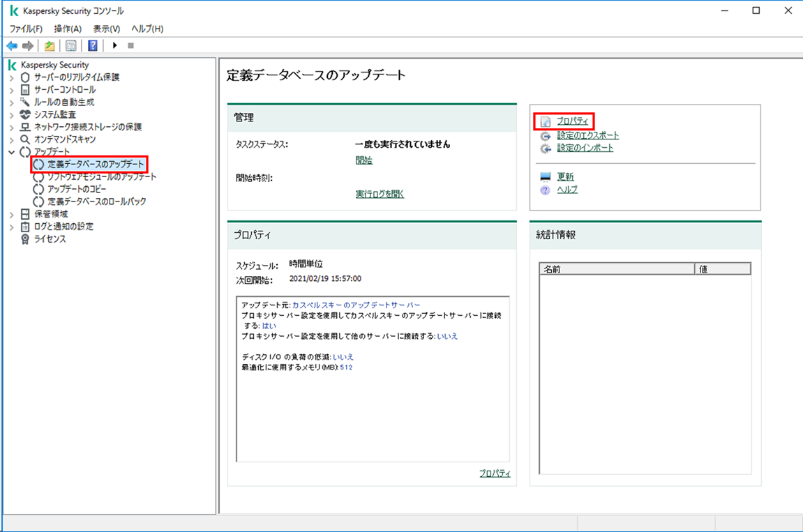Open the ヘルプ(H) menu

pos(147,29)
